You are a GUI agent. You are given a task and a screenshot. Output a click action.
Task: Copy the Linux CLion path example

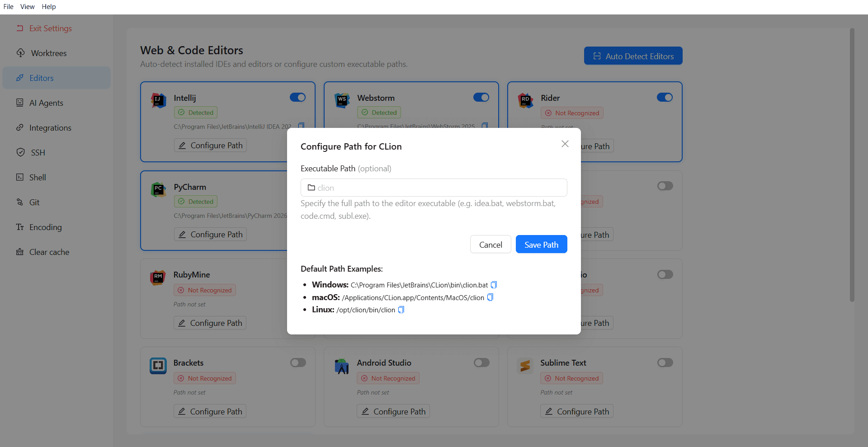(x=401, y=310)
